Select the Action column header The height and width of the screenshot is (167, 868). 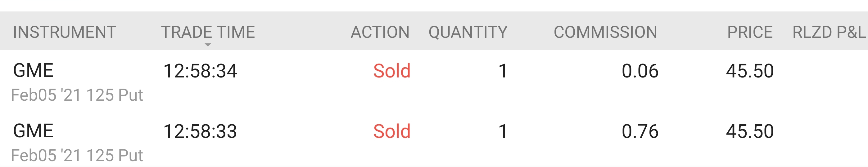pyautogui.click(x=380, y=32)
